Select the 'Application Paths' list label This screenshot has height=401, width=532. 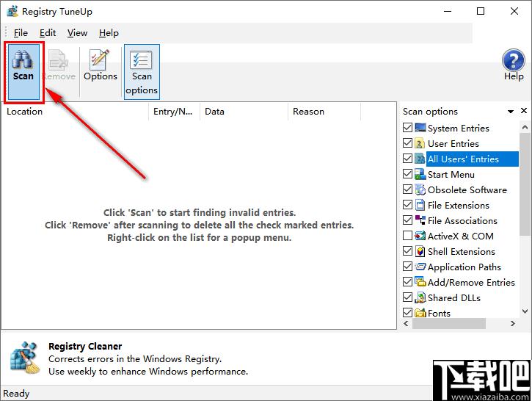464,267
